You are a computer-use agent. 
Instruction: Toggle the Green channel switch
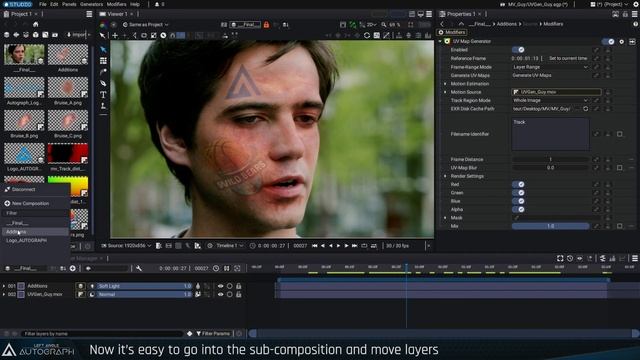pos(518,193)
